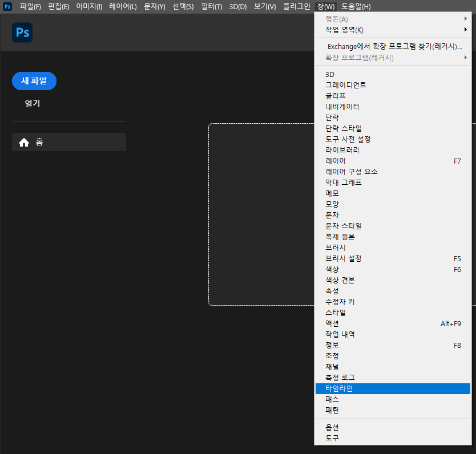Show the 단락 스타일 panel
Viewport: 476px width, 454px height.
point(393,128)
